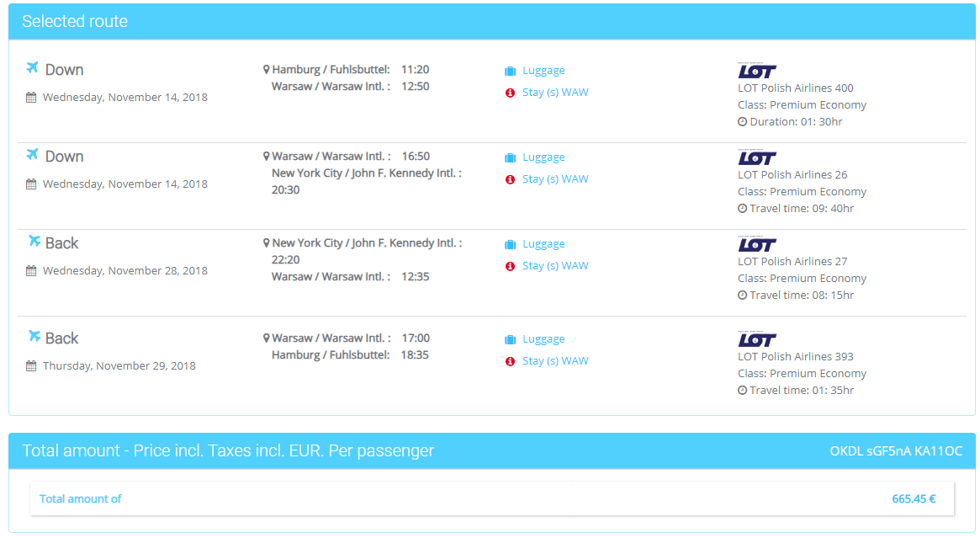Click the LOT logo for Polish Airlines 400
Viewport: 980px width, 538px height.
click(757, 71)
